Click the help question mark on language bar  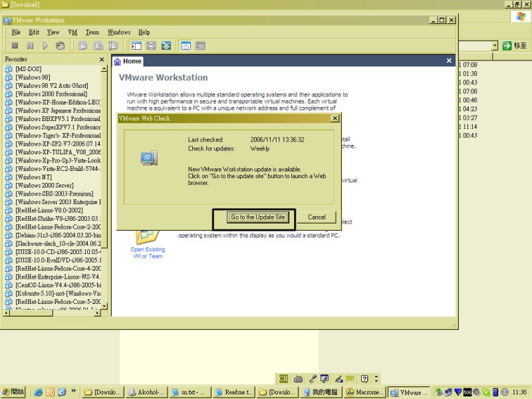point(364,378)
